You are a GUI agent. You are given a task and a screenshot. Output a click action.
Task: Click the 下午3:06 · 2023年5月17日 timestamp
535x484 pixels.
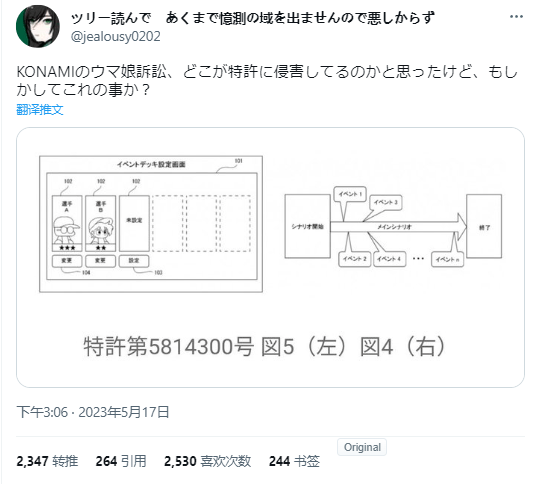tap(93, 412)
